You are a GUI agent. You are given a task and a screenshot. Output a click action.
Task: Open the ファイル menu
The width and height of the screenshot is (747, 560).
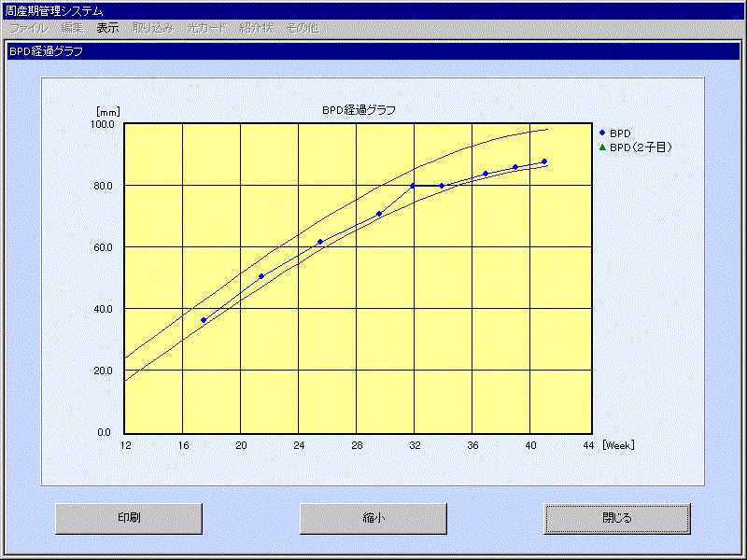(28, 28)
